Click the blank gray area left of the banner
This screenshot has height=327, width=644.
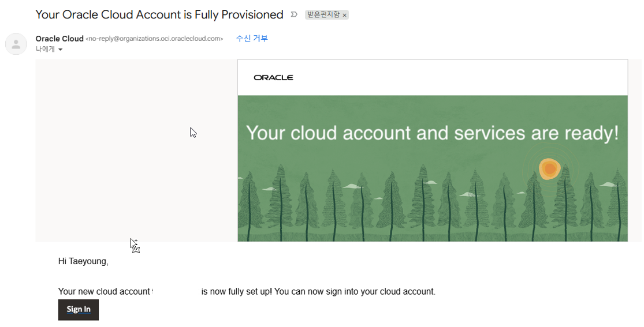pyautogui.click(x=136, y=150)
